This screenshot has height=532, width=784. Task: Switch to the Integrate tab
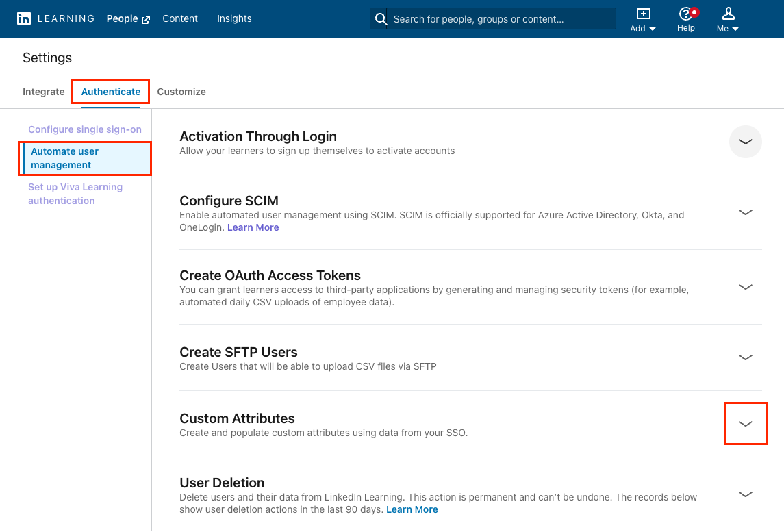click(43, 91)
